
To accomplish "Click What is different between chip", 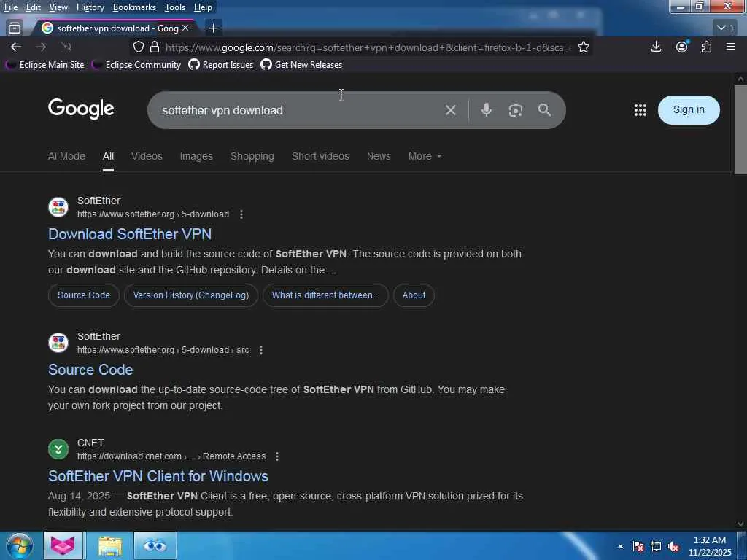I will (x=325, y=295).
